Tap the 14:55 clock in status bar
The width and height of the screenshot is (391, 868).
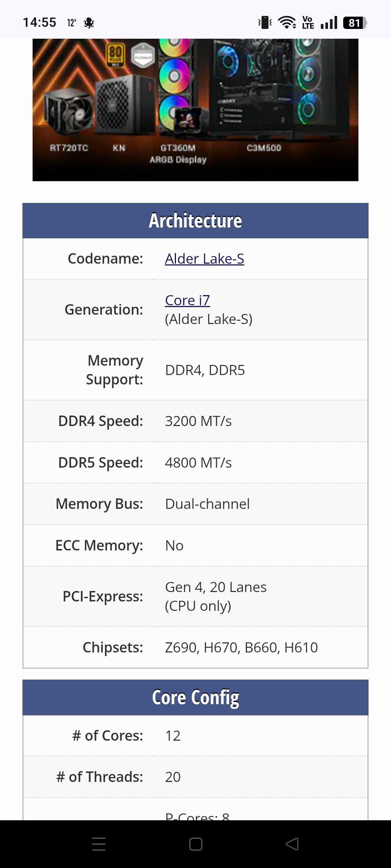tap(39, 22)
